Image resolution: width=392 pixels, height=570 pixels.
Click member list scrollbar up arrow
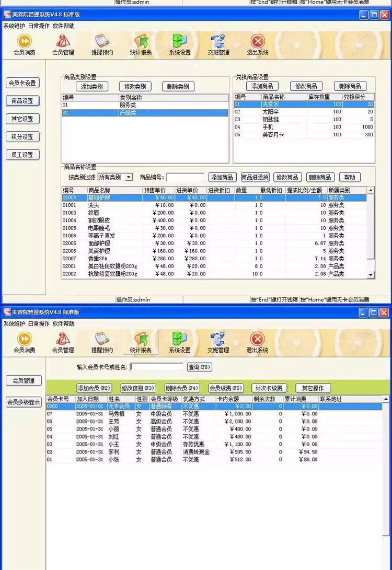tap(386, 399)
